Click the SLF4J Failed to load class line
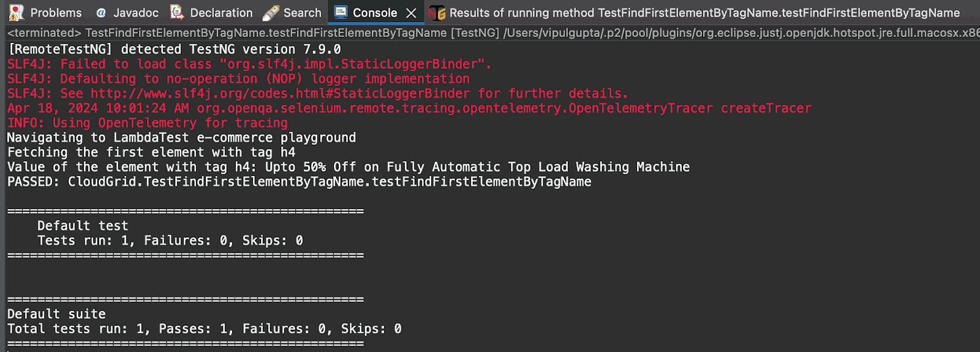 (x=249, y=64)
